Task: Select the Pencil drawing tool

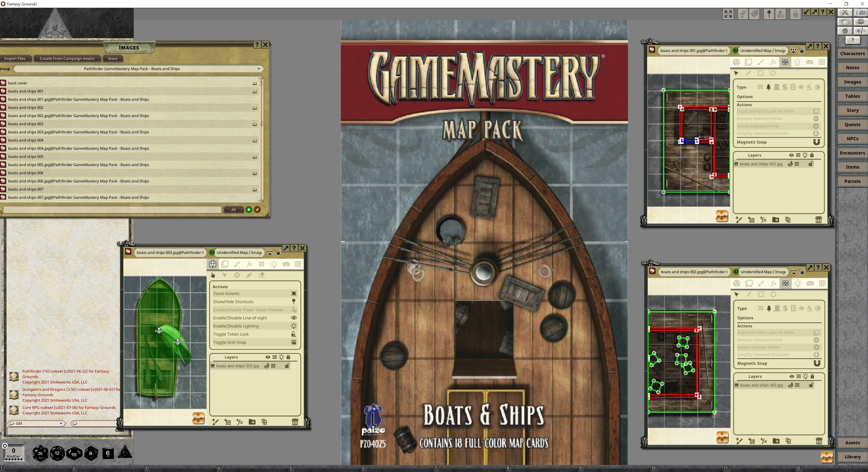Action: click(249, 275)
